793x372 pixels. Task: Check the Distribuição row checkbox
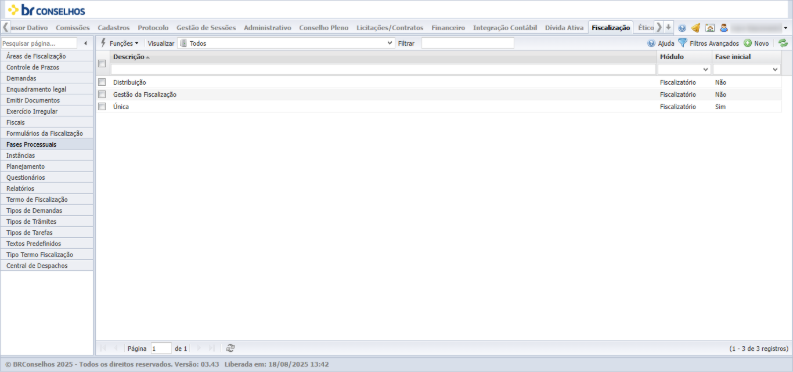(x=102, y=82)
